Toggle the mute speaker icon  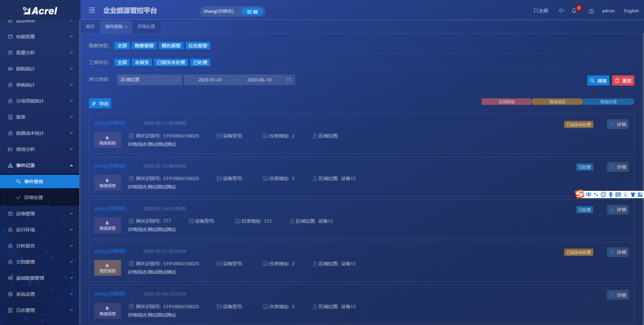click(562, 11)
